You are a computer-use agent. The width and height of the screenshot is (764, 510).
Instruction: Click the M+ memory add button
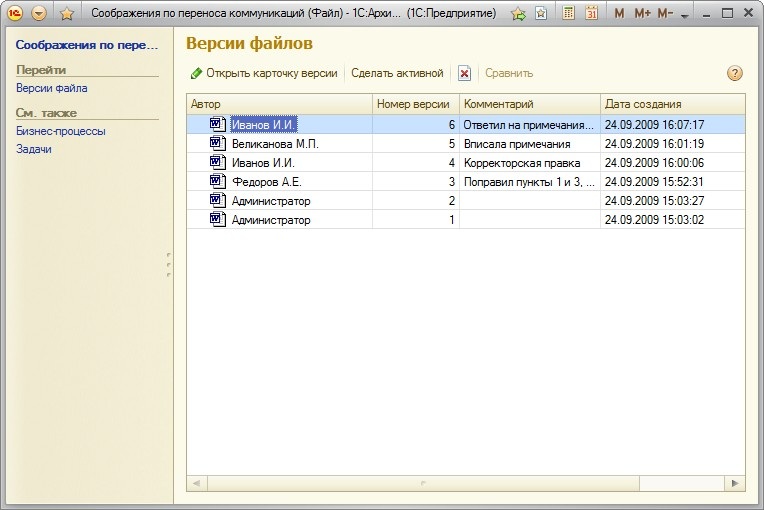point(642,14)
